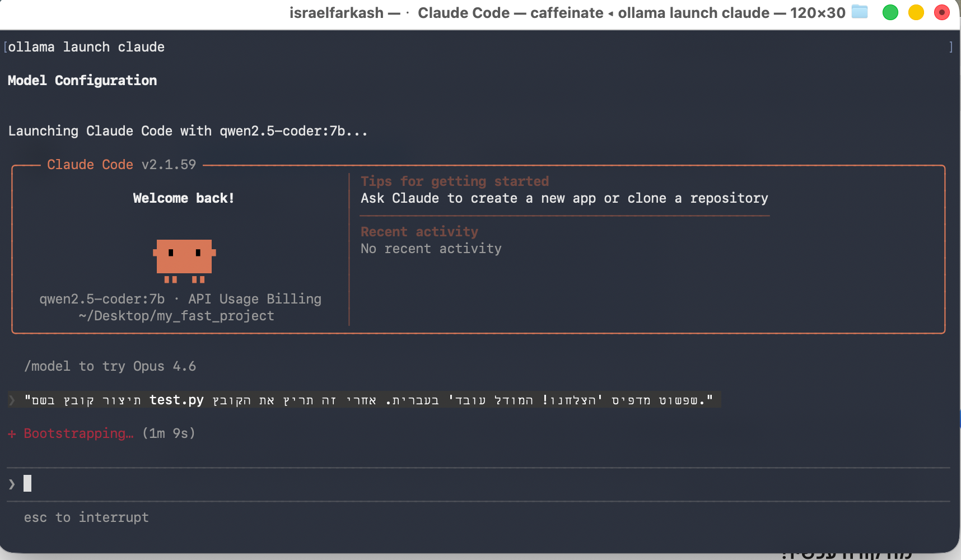Click the ~/Desktop/my_fast_project path
Screen dimensions: 961x560
(x=176, y=316)
